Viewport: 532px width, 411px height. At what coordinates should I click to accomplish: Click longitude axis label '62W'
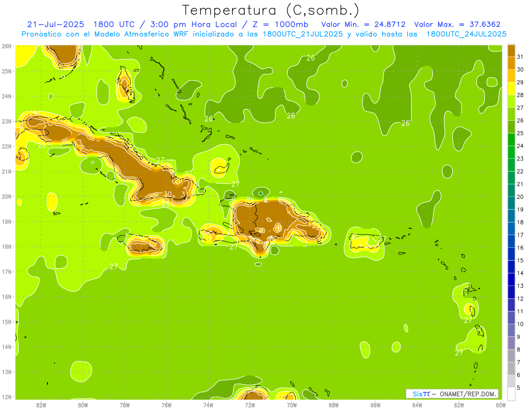(459, 405)
